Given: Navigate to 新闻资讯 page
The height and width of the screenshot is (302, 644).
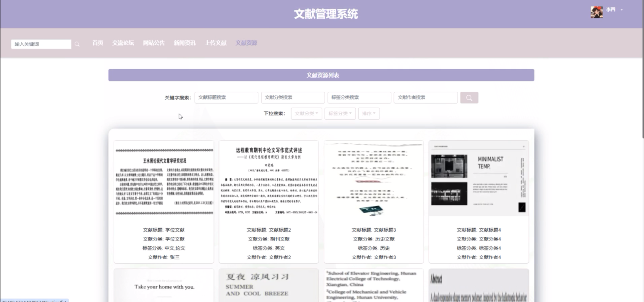Looking at the screenshot, I should point(185,43).
